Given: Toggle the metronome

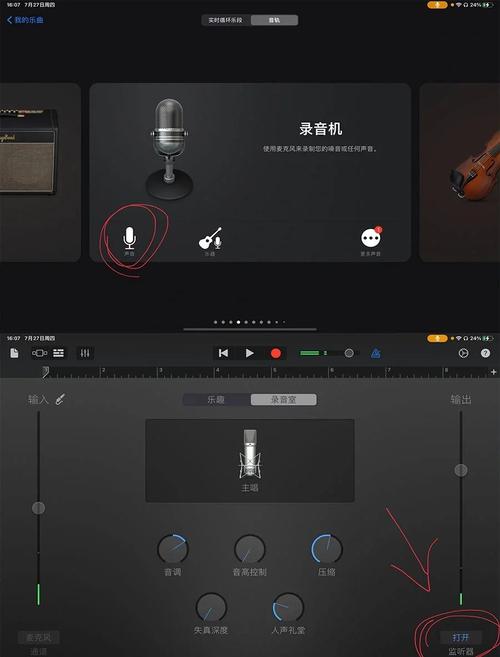Looking at the screenshot, I should tap(376, 353).
